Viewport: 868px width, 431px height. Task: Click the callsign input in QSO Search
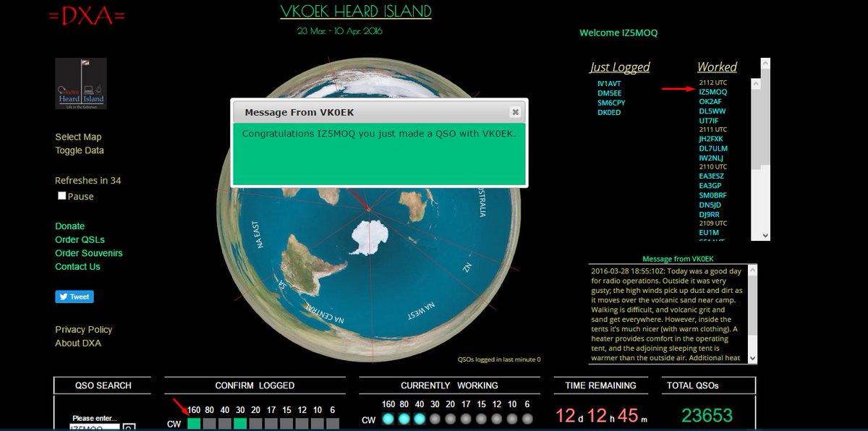(x=95, y=427)
